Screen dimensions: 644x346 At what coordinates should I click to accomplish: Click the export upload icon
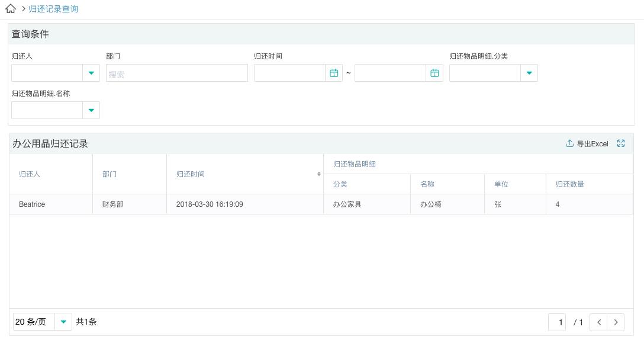tap(569, 143)
